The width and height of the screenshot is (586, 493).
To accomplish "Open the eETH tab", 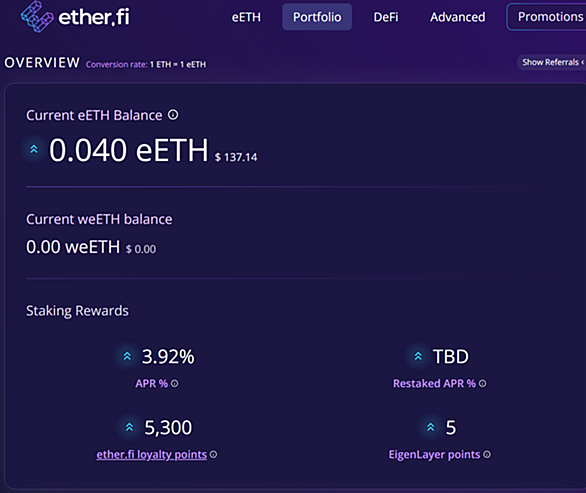I will click(x=246, y=17).
